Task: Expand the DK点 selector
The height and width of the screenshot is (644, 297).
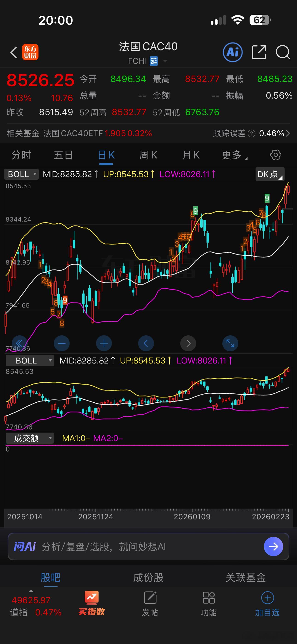Action: point(270,174)
